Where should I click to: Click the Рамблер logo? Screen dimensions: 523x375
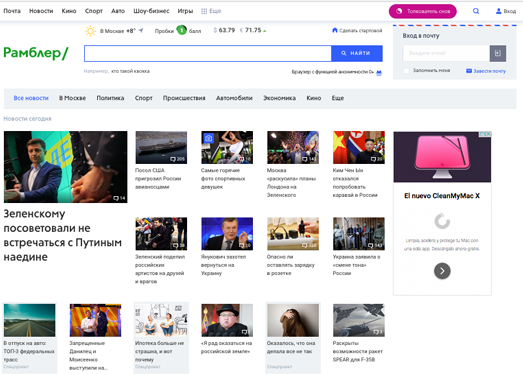pos(36,53)
